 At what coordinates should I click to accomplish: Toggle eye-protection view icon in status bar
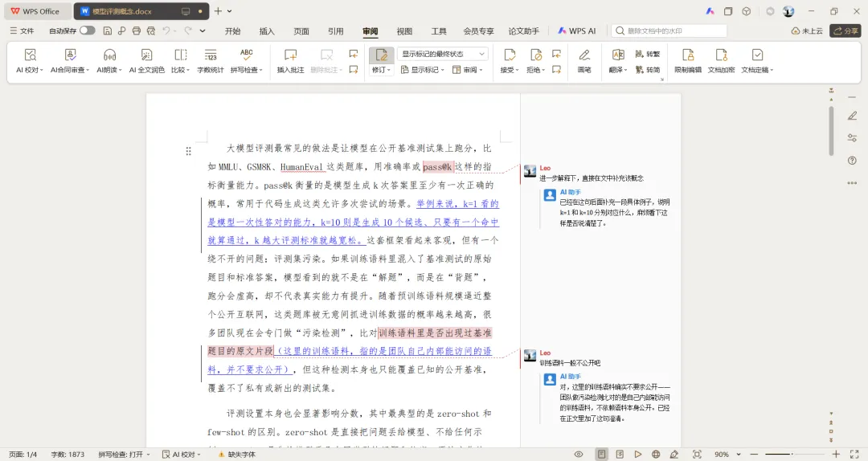(x=579, y=455)
